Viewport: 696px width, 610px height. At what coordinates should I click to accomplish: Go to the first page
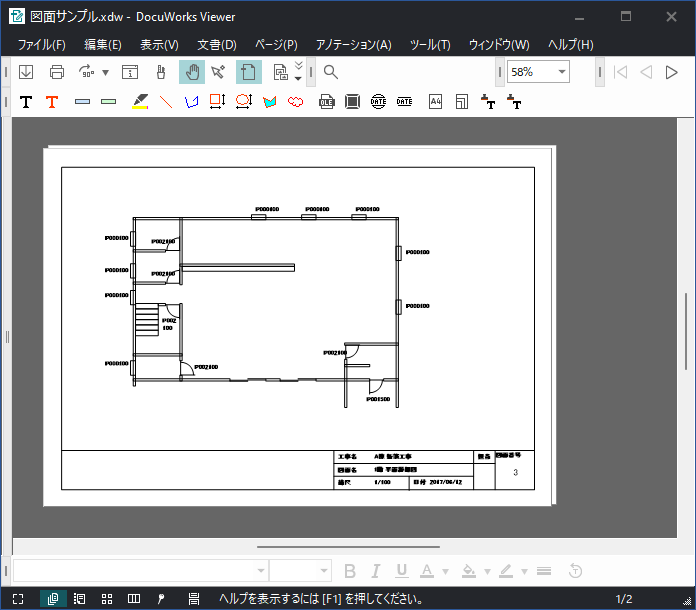pyautogui.click(x=620, y=72)
